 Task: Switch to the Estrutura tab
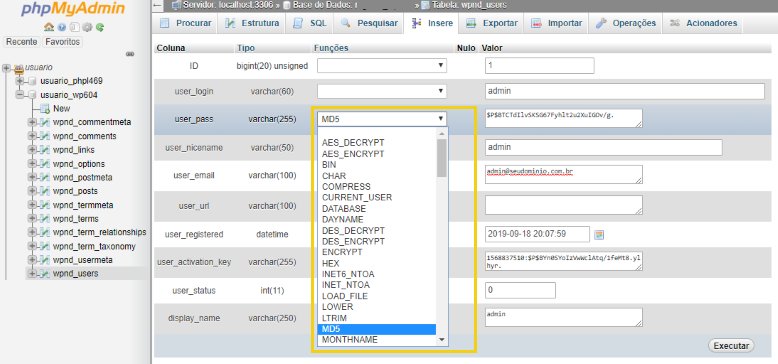tap(253, 23)
